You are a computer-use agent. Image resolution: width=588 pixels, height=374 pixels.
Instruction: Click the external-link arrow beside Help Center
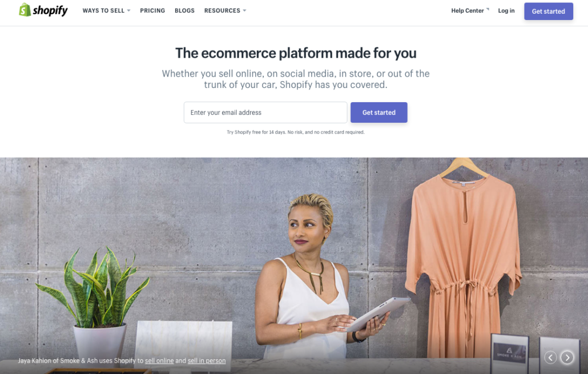pos(488,9)
